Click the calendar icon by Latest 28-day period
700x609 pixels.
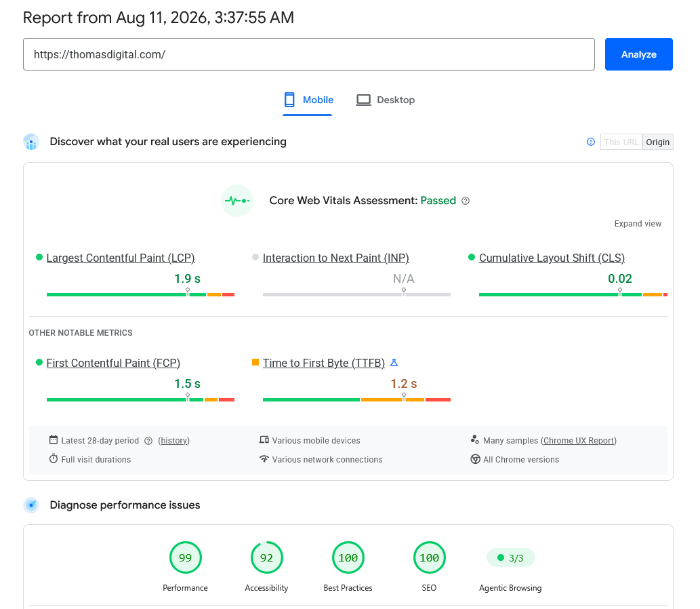click(x=54, y=439)
